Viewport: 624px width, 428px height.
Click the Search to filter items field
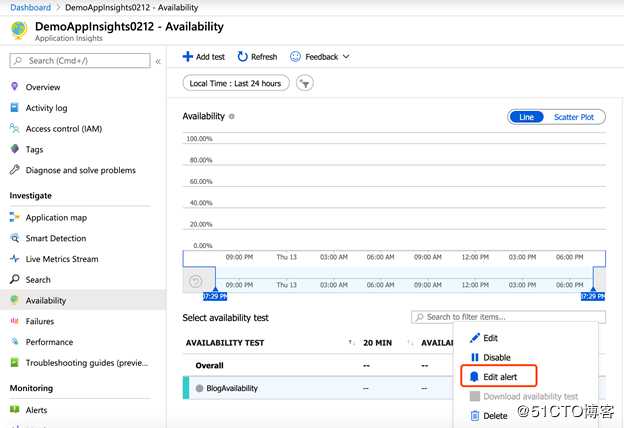coord(508,317)
